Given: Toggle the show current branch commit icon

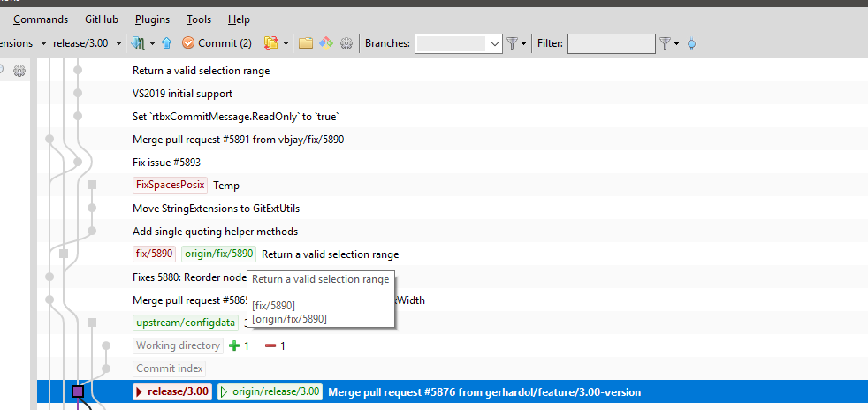Looking at the screenshot, I should (x=691, y=43).
